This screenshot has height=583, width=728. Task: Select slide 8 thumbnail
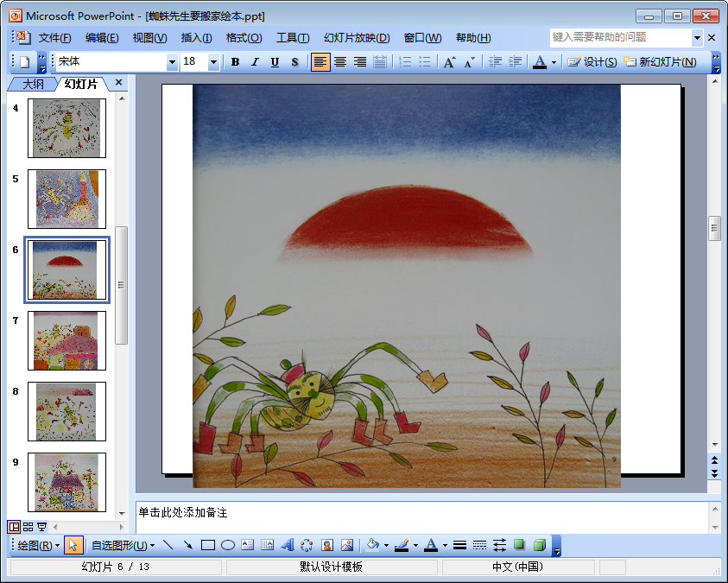[66, 412]
